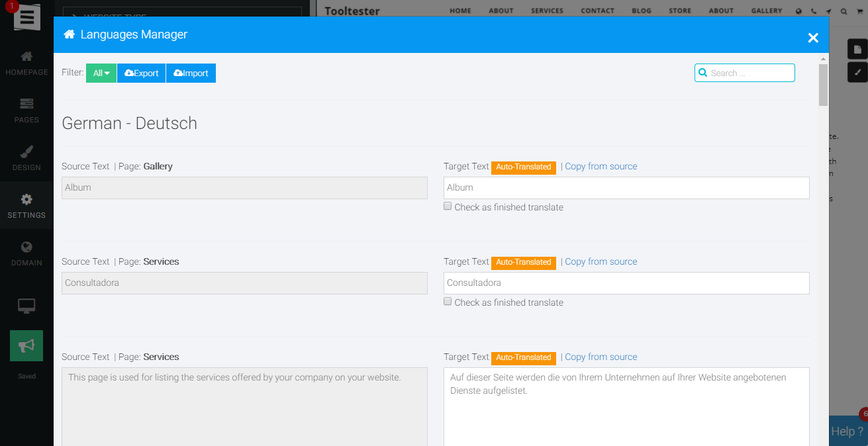868x446 pixels.
Task: Open BLOG in the website nav menu
Action: point(642,11)
